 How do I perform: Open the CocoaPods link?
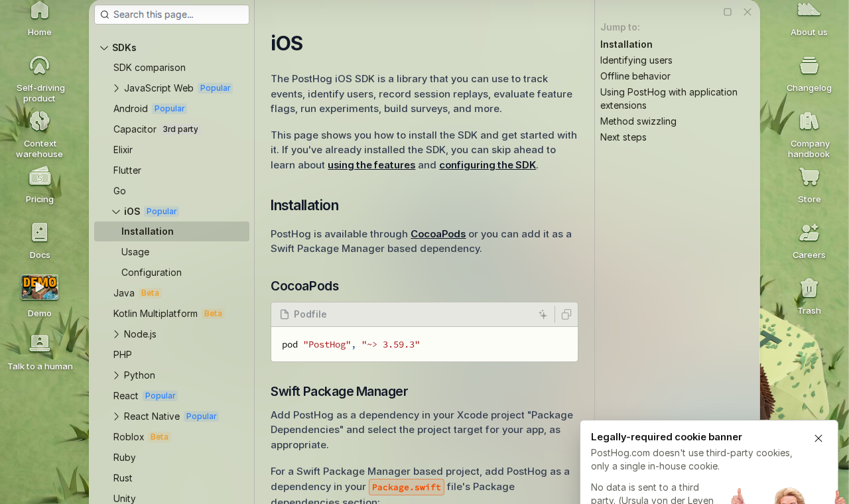438,234
